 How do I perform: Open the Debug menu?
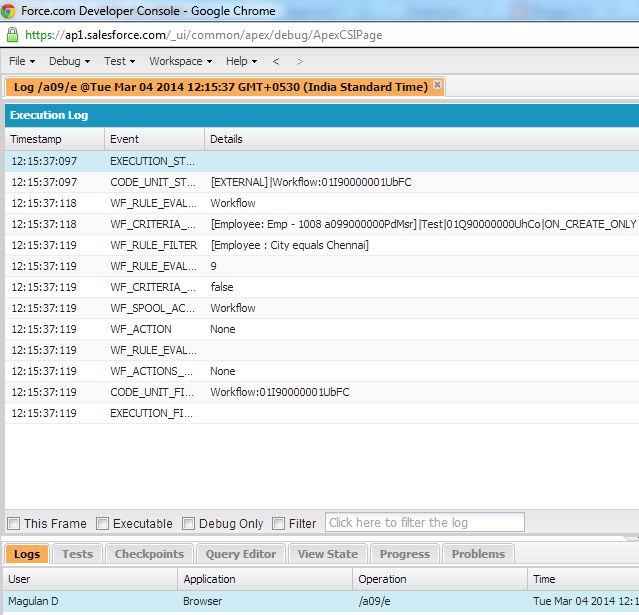[69, 61]
